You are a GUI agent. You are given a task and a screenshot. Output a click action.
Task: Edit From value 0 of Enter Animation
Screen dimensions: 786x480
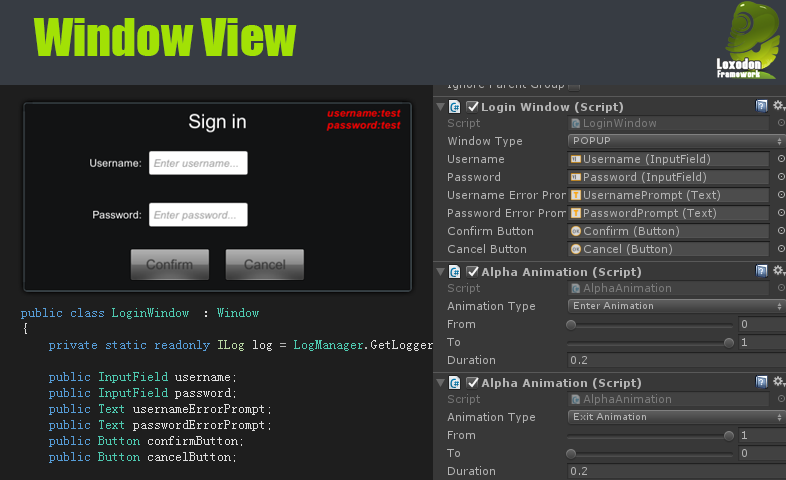pyautogui.click(x=762, y=324)
